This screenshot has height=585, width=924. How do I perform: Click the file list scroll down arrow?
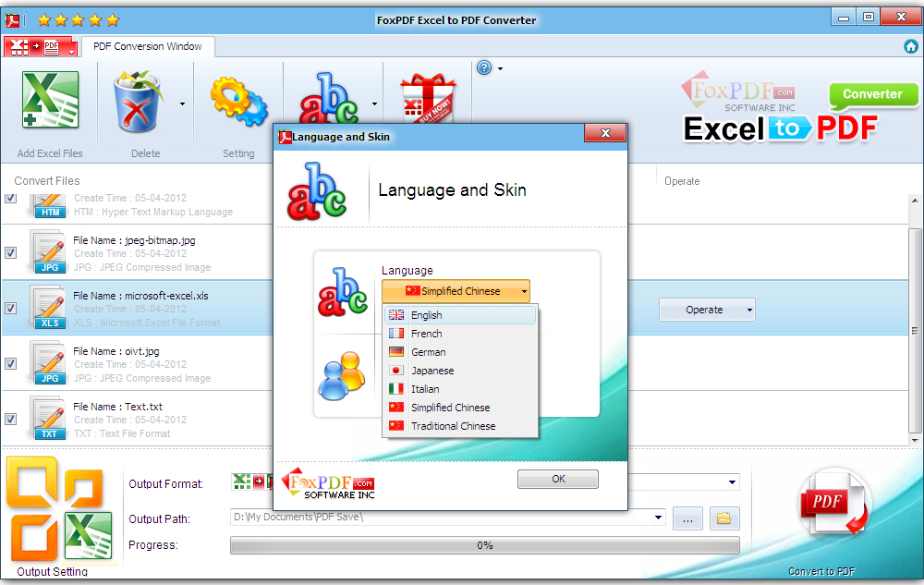pos(915,440)
